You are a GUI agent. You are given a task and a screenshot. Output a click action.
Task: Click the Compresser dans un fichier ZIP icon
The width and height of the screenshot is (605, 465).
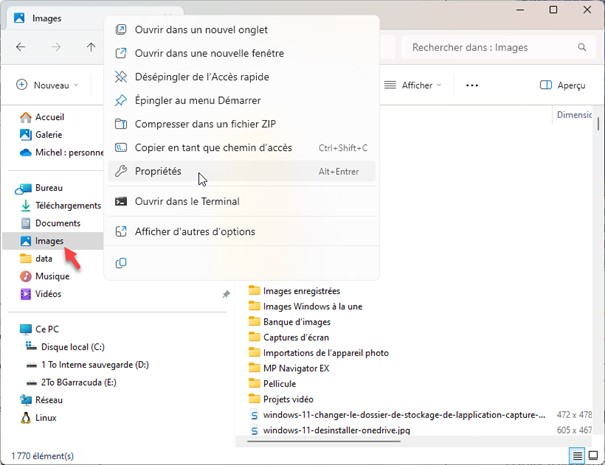(121, 124)
